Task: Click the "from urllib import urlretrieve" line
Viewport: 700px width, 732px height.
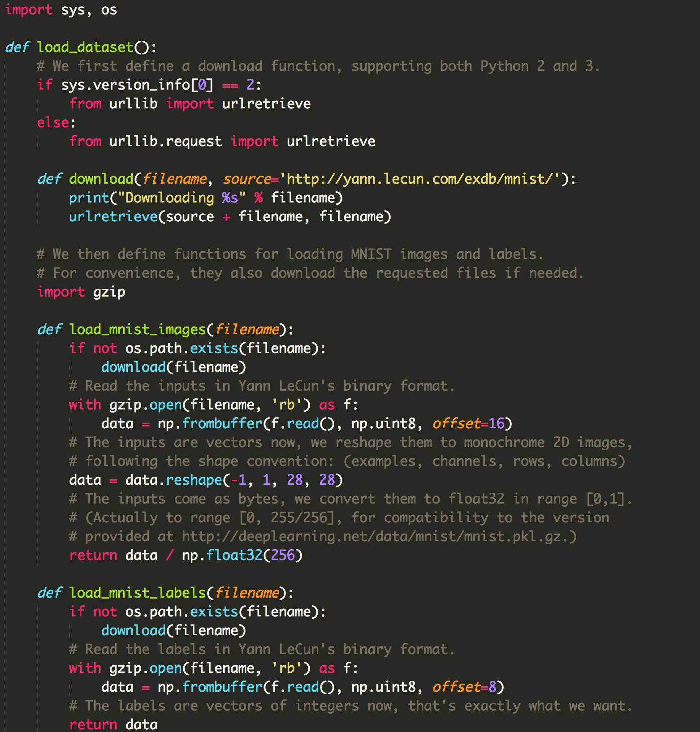Action: [x=190, y=103]
